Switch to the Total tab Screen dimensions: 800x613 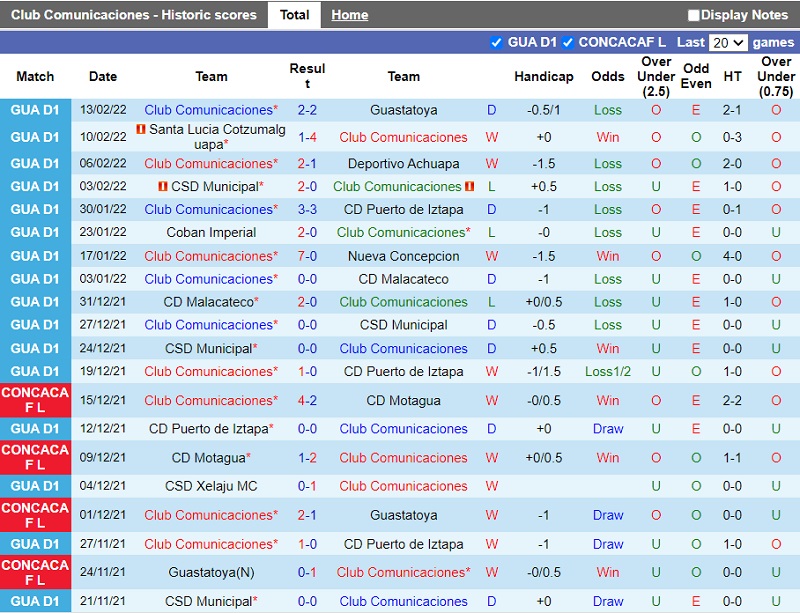(x=294, y=15)
